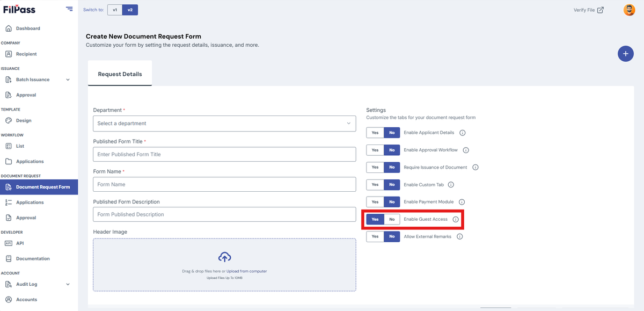The image size is (644, 311).
Task: Click the Settings section heading
Action: pos(376,110)
